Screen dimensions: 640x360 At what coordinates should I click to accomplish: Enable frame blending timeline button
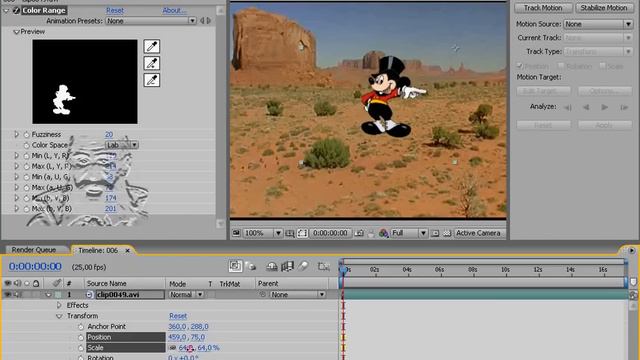[287, 266]
